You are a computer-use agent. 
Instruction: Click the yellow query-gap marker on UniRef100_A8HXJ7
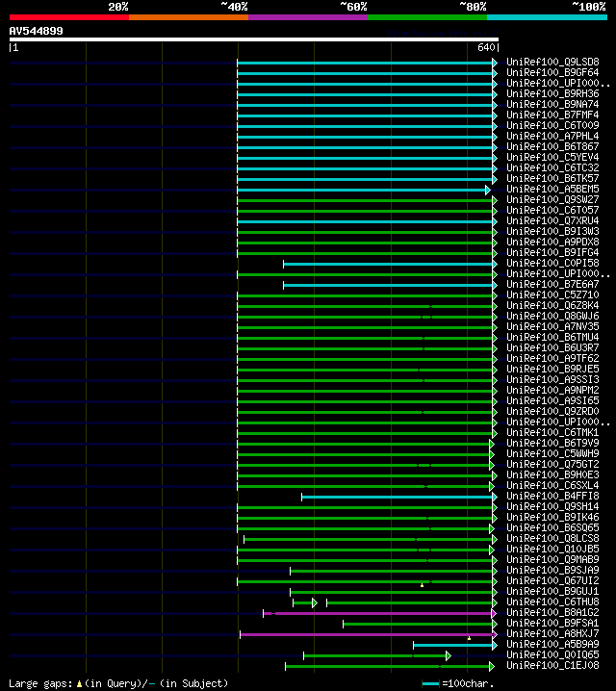470,638
